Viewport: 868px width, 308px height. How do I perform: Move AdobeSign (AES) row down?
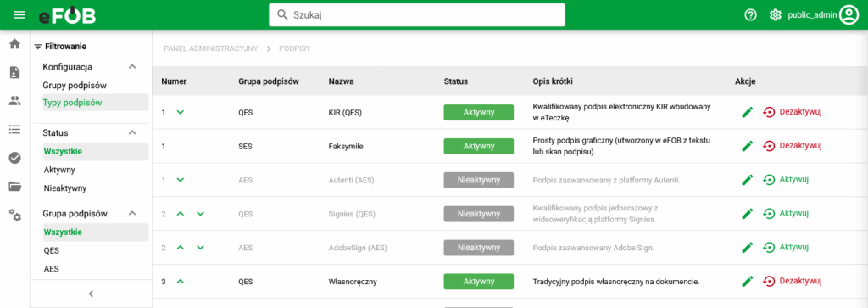point(200,248)
